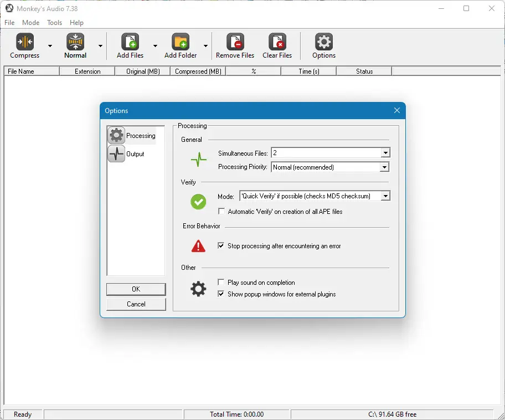This screenshot has width=505, height=420.
Task: Click the Add Files icon
Action: click(130, 42)
